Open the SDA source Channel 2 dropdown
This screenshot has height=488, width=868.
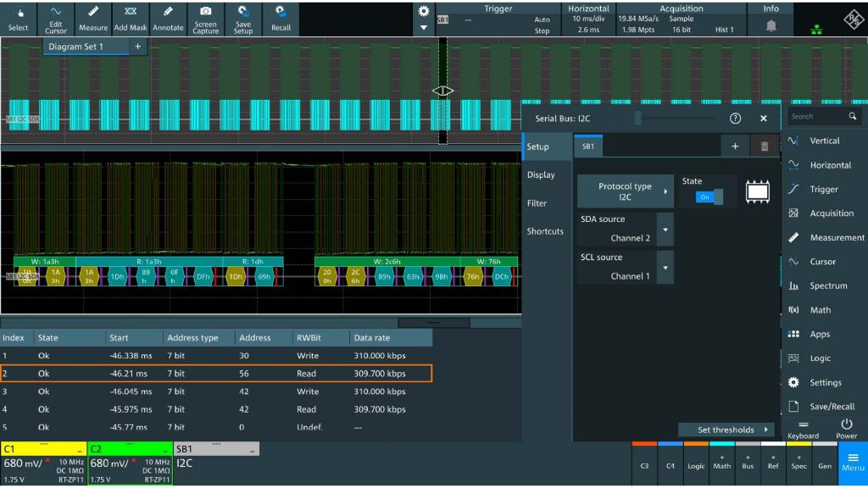pyautogui.click(x=664, y=230)
